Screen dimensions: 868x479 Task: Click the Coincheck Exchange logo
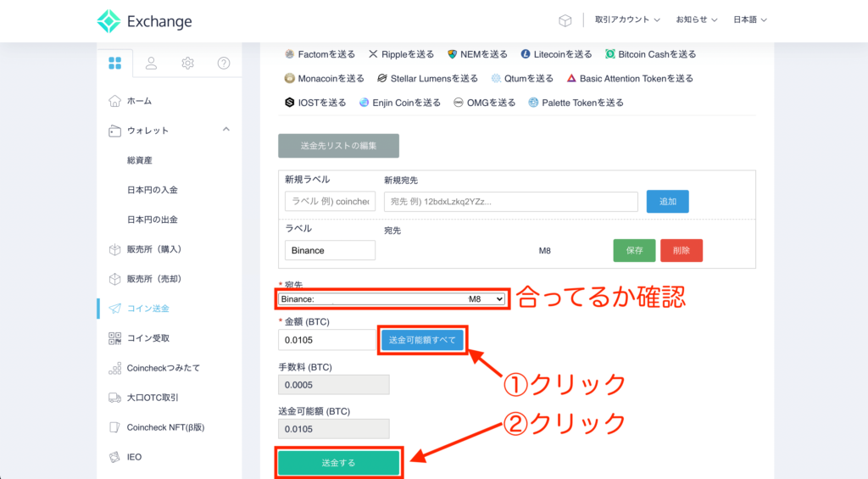(x=144, y=21)
